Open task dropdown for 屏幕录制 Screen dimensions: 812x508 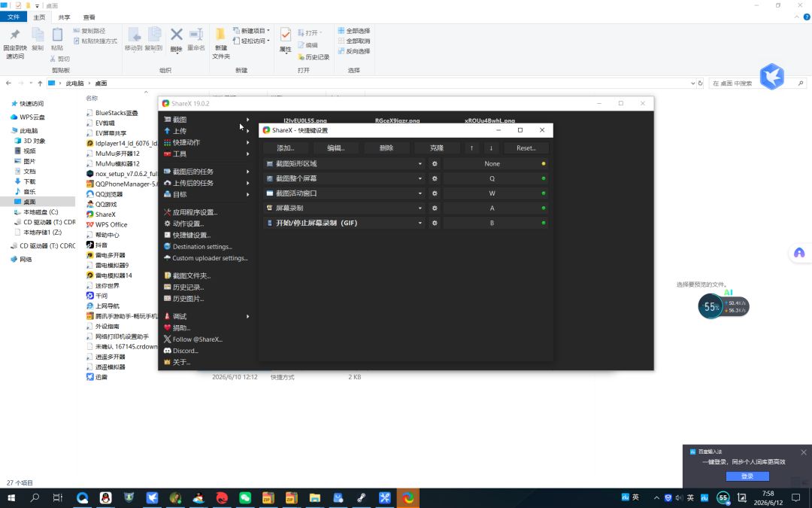(420, 208)
